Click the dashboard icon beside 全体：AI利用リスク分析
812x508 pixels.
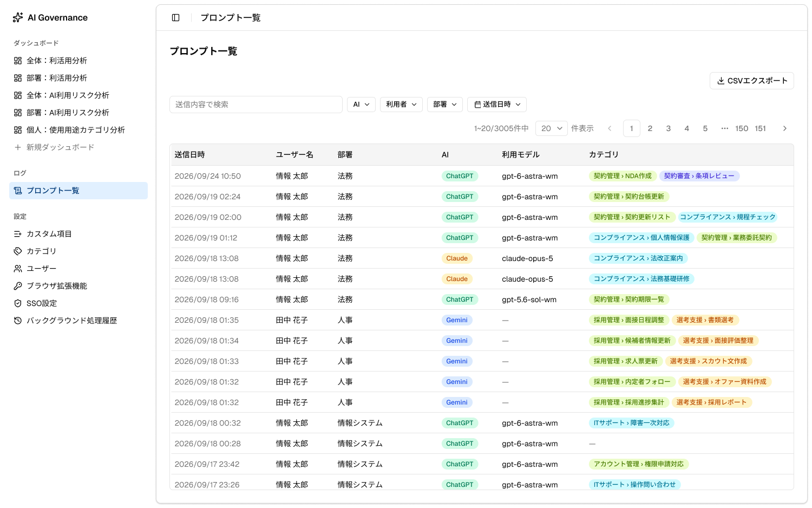point(18,95)
